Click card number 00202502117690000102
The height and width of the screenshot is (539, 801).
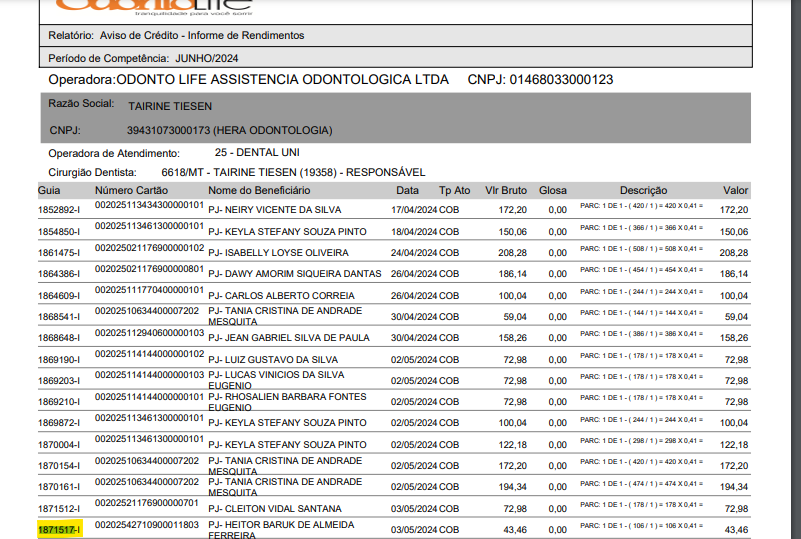pyautogui.click(x=149, y=248)
